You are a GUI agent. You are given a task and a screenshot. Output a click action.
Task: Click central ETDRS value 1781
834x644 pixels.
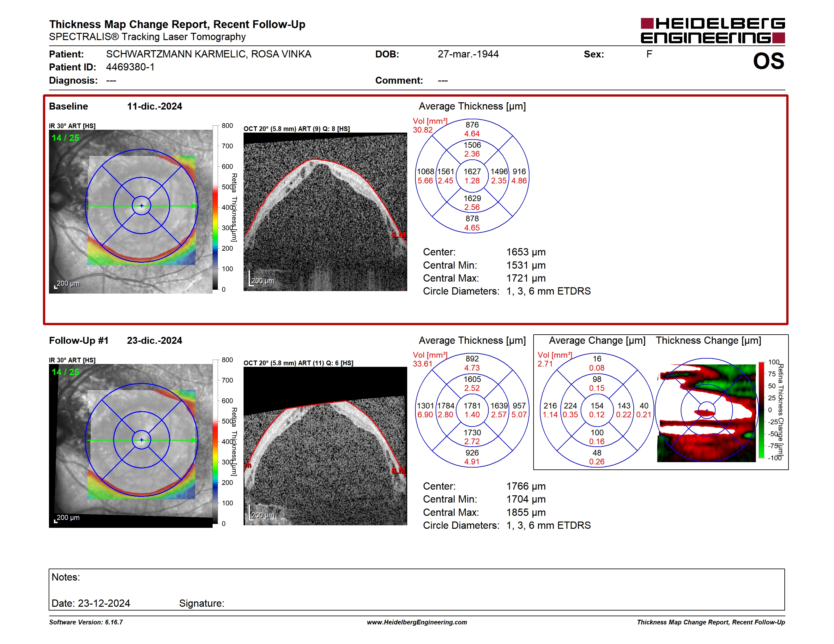(x=472, y=406)
